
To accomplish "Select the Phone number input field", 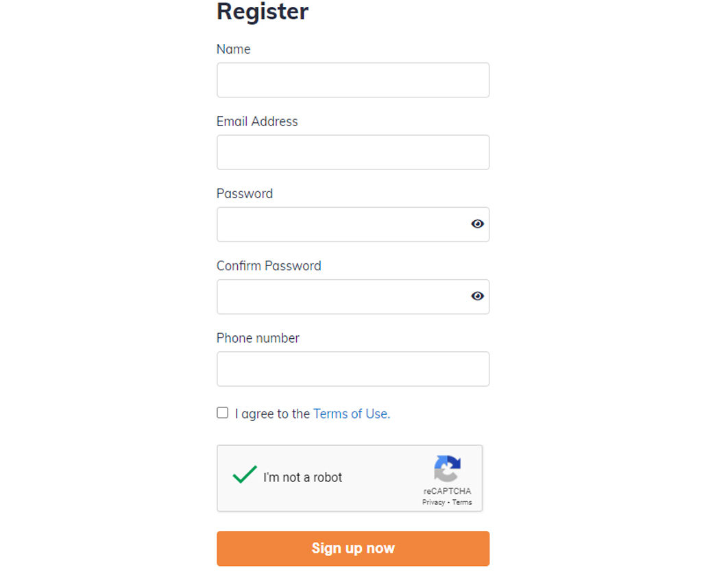I will pyautogui.click(x=353, y=369).
